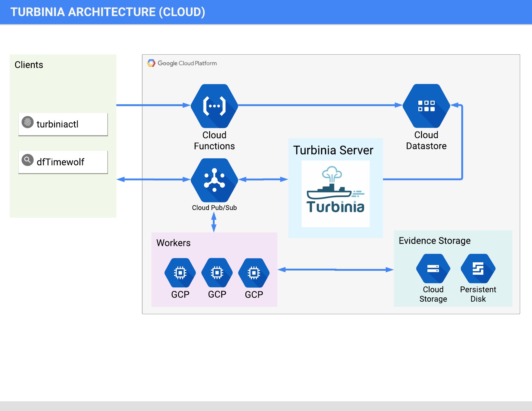Click the Cloud Functions caption text
Viewport: 532px width, 411px height.
(x=214, y=141)
